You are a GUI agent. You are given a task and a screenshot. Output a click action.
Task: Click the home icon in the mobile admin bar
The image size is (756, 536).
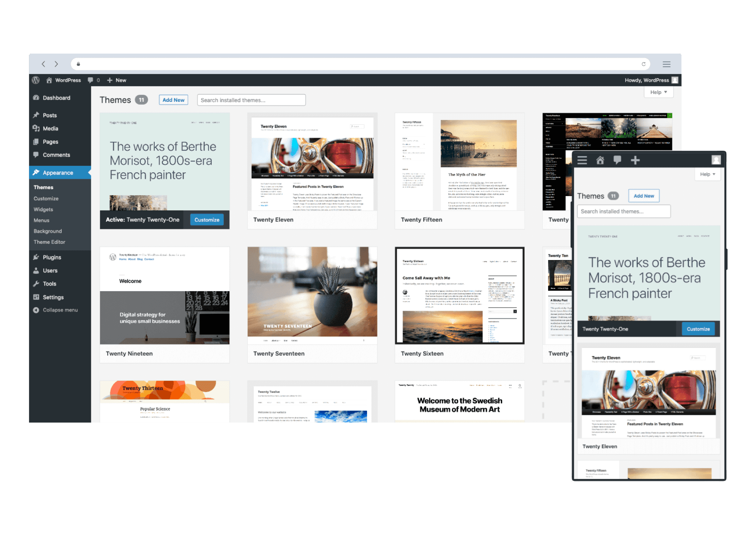(600, 160)
